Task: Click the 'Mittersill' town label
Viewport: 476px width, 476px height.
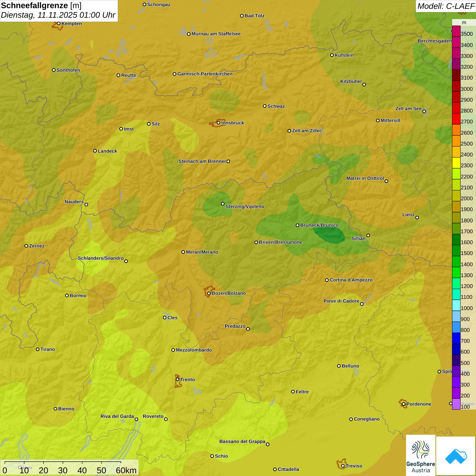Action: [x=390, y=120]
